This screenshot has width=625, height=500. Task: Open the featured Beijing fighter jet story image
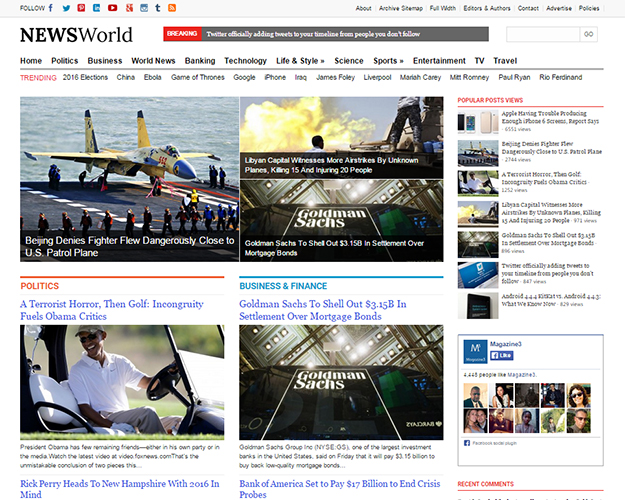pos(130,179)
